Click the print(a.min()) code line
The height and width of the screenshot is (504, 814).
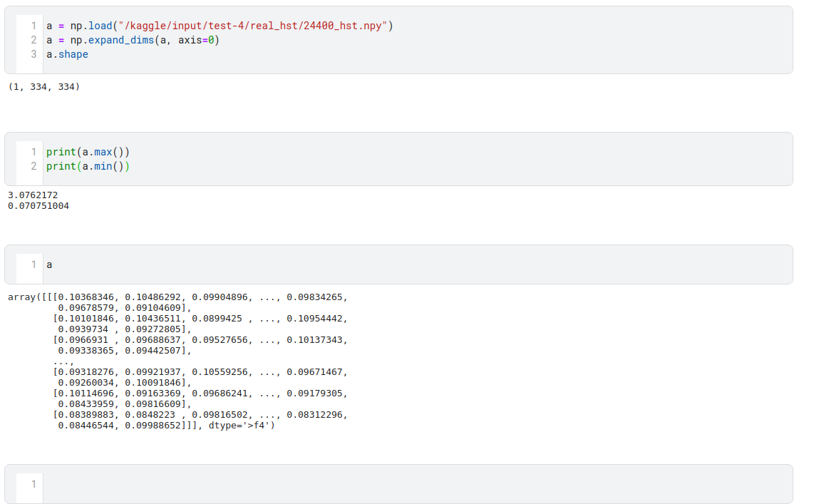pyautogui.click(x=88, y=166)
